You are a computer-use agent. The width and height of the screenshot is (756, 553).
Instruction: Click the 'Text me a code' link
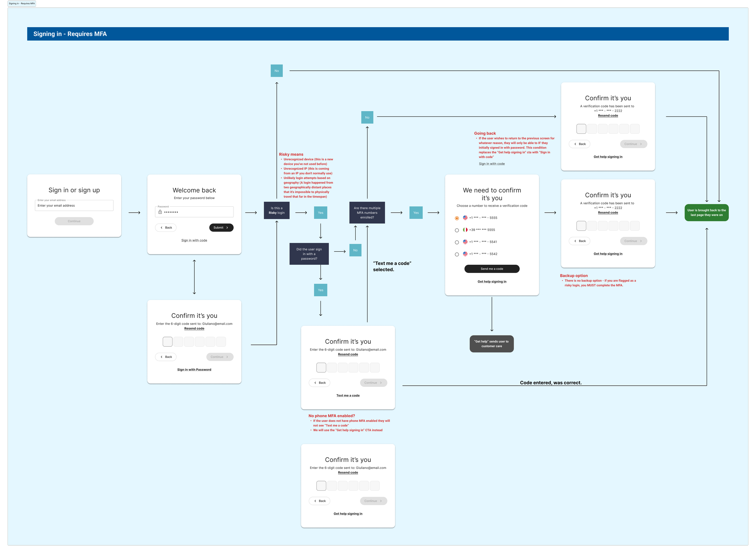click(x=348, y=395)
